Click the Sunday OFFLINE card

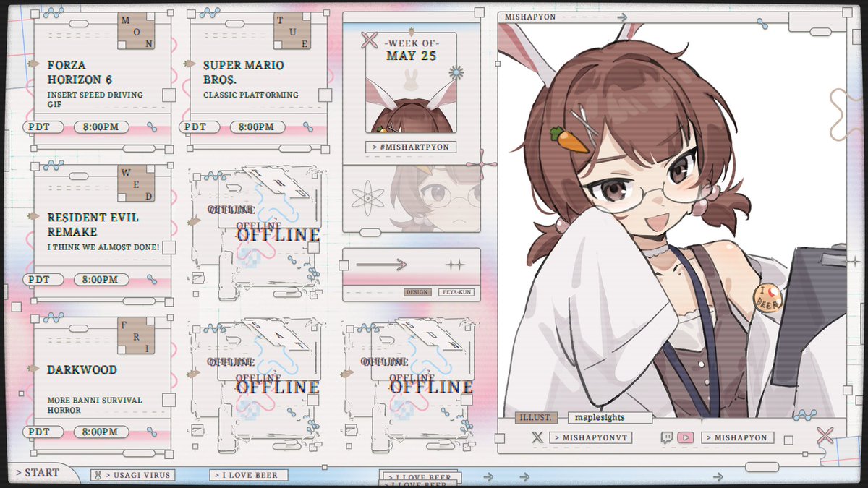410,386
